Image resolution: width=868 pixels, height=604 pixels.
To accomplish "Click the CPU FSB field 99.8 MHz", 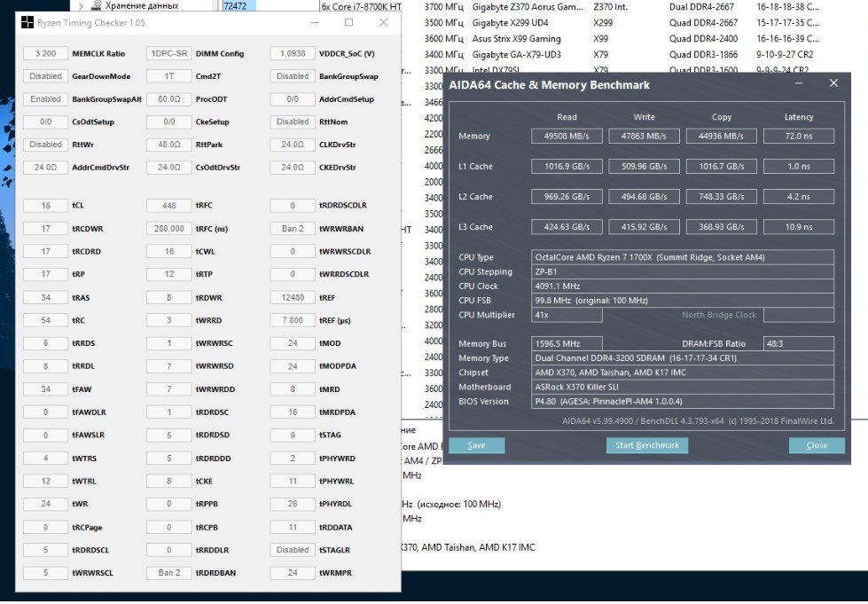I will click(x=683, y=301).
